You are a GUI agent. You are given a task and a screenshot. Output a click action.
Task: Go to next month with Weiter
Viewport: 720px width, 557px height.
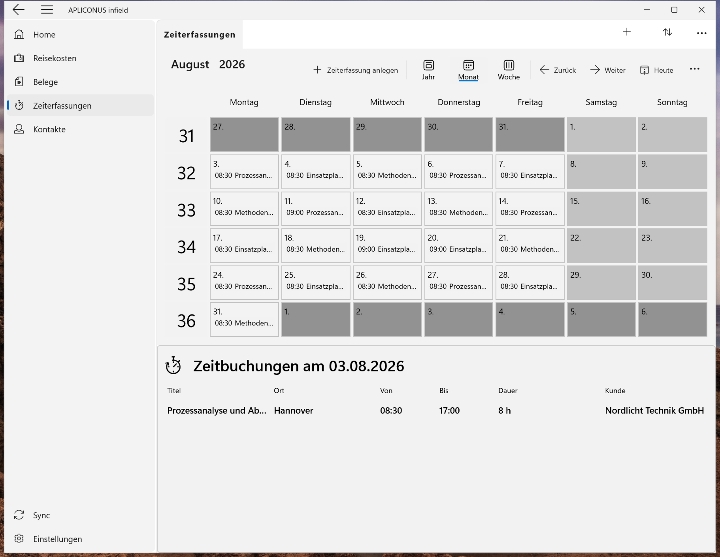click(608, 70)
